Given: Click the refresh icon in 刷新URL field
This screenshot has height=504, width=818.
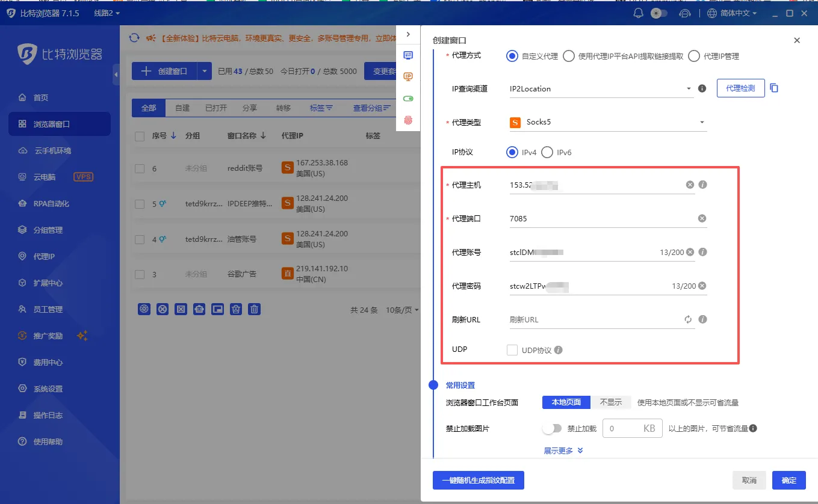Looking at the screenshot, I should [688, 319].
